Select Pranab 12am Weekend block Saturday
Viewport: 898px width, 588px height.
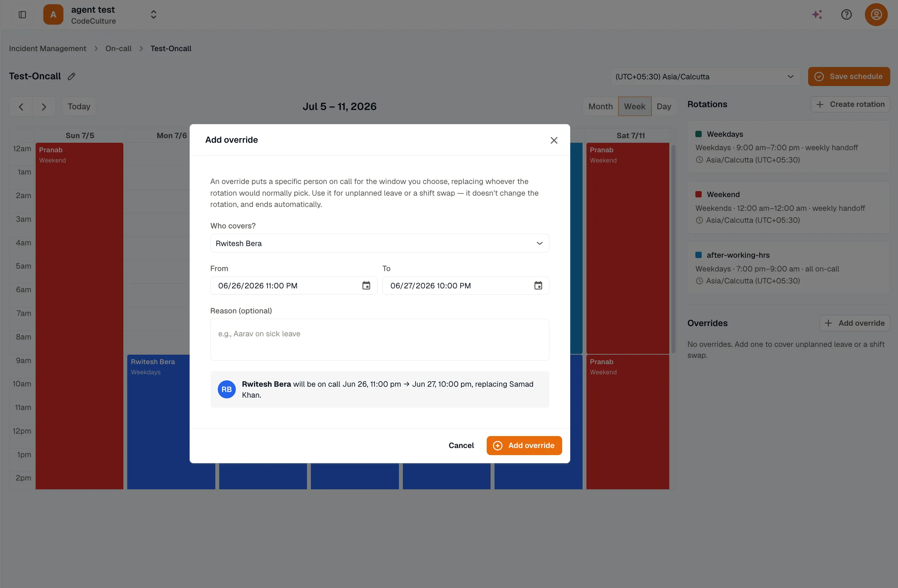point(627,248)
